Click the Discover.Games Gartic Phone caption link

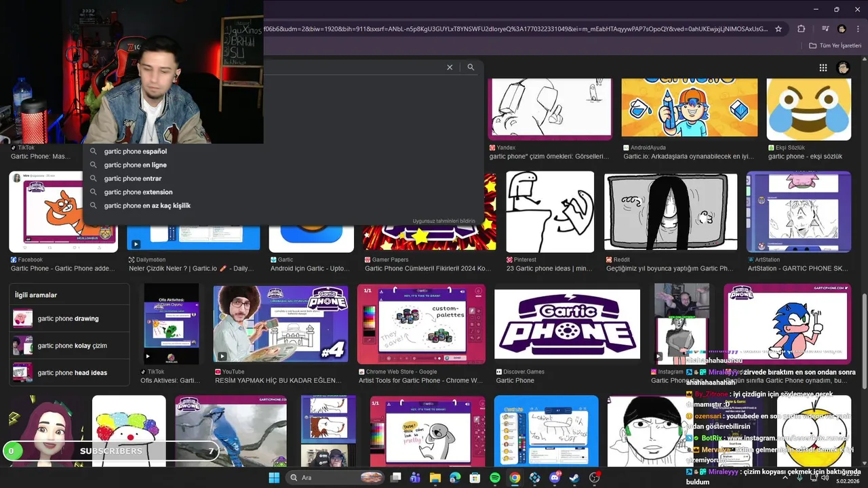515,380
